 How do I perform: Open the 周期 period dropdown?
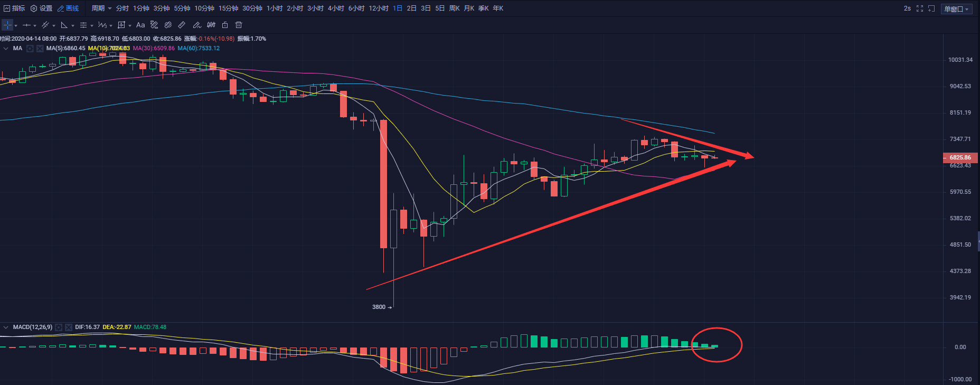pyautogui.click(x=101, y=8)
